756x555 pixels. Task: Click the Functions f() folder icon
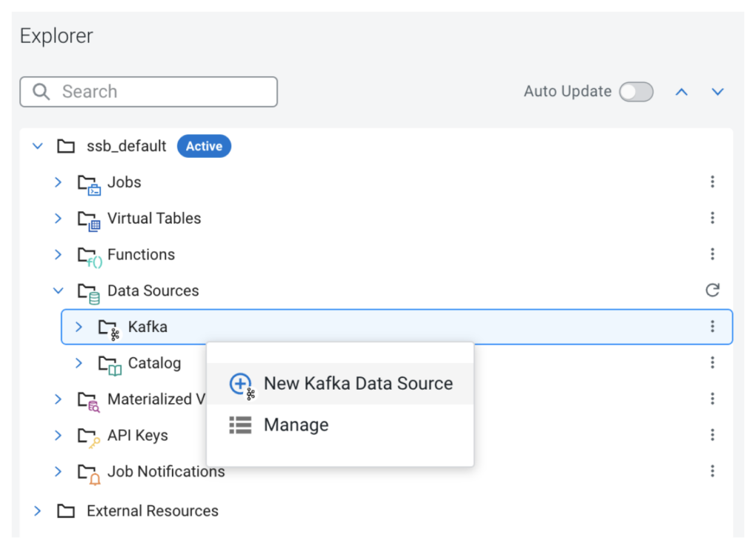click(x=89, y=254)
